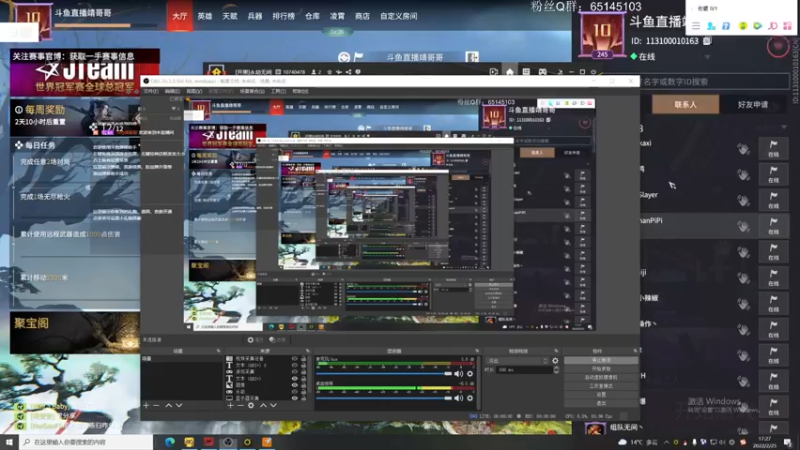
Task: Adjust the 麦克风/Aux volume slider
Action: point(384,374)
